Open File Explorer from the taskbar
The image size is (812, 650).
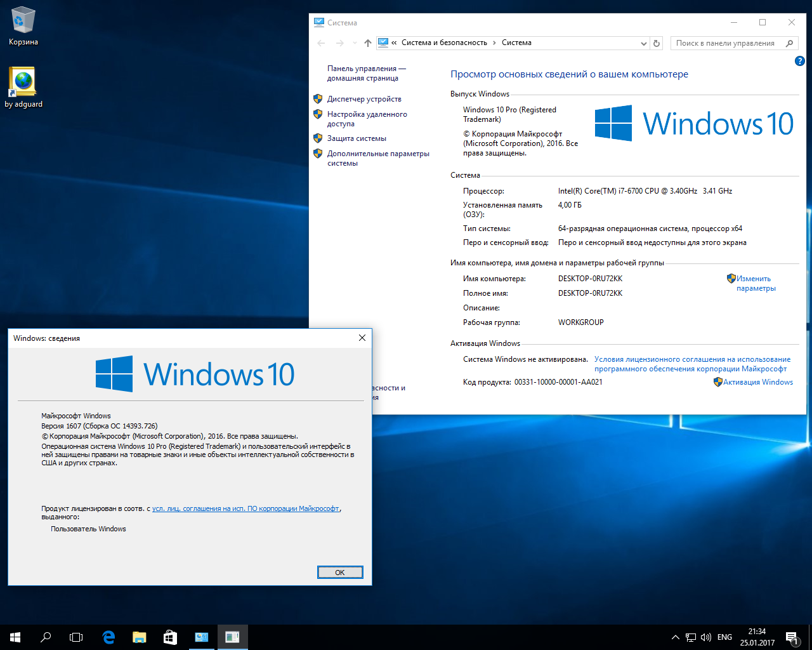coord(139,637)
